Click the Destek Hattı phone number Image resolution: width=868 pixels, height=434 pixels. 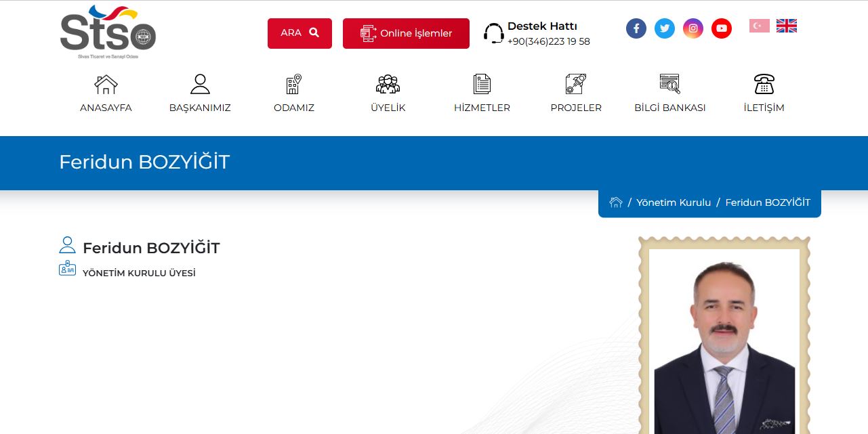[548, 41]
